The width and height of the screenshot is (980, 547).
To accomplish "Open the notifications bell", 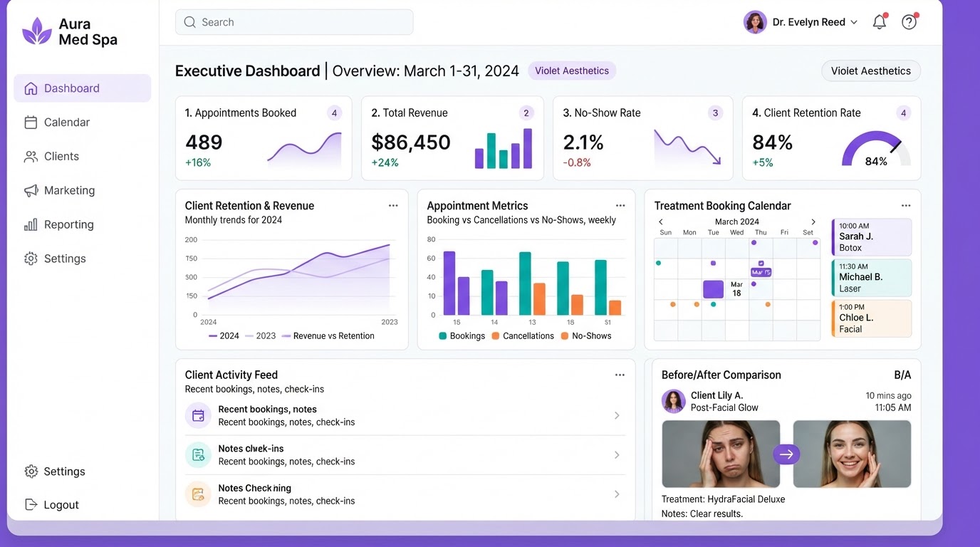I will pyautogui.click(x=880, y=22).
